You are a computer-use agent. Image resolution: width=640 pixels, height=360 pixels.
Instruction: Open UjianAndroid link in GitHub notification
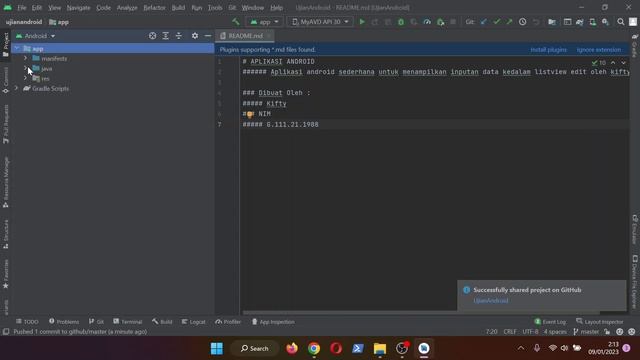[x=491, y=301]
